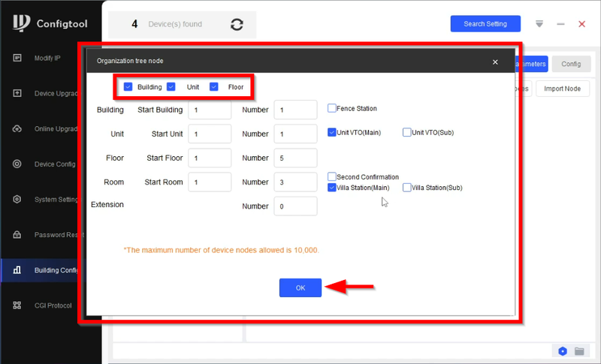
Task: Click the 'Device(s) found' text
Action: tap(175, 24)
